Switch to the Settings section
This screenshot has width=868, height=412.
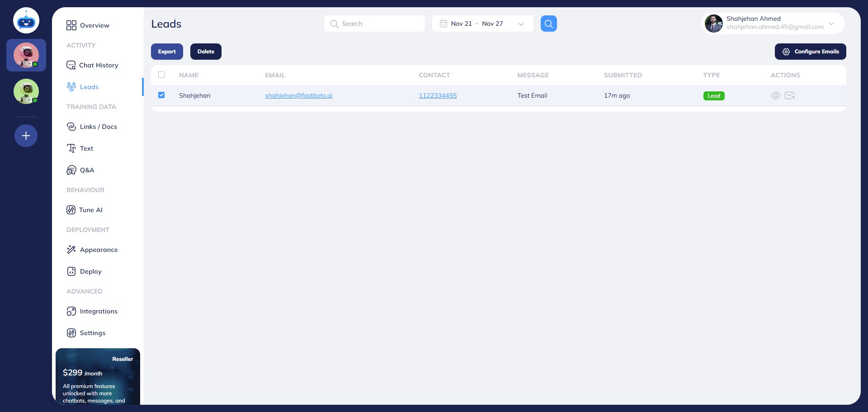coord(92,333)
